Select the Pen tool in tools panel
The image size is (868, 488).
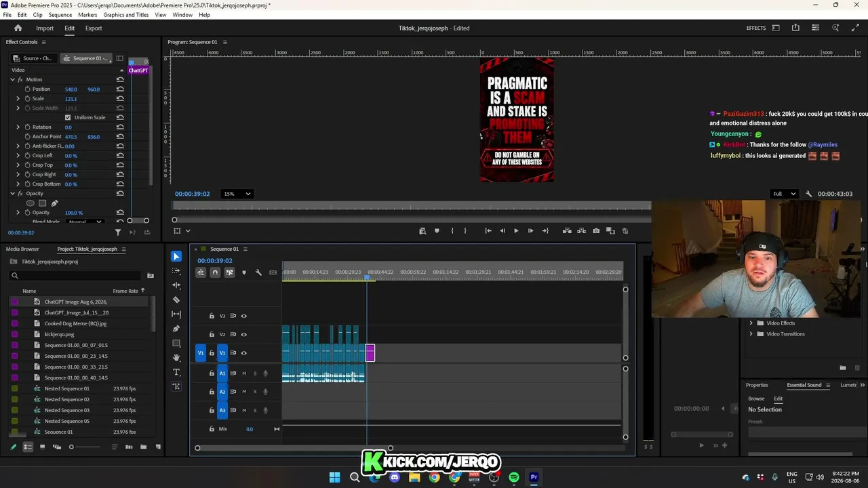pyautogui.click(x=176, y=329)
